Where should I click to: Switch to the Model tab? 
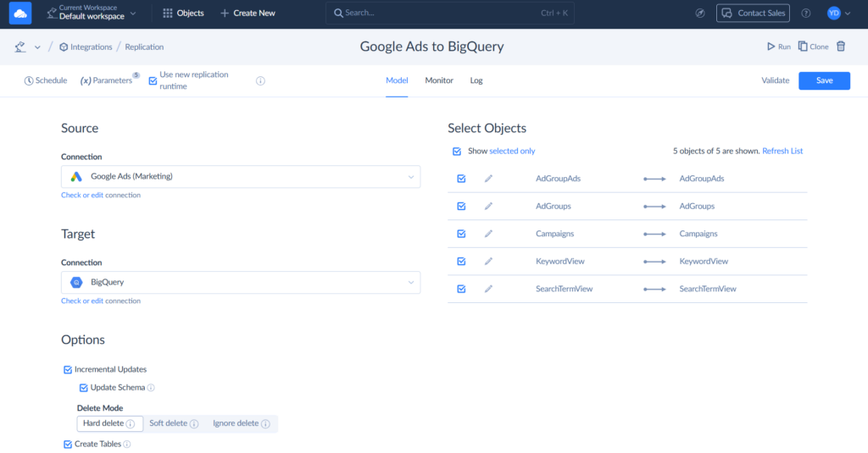coord(397,80)
